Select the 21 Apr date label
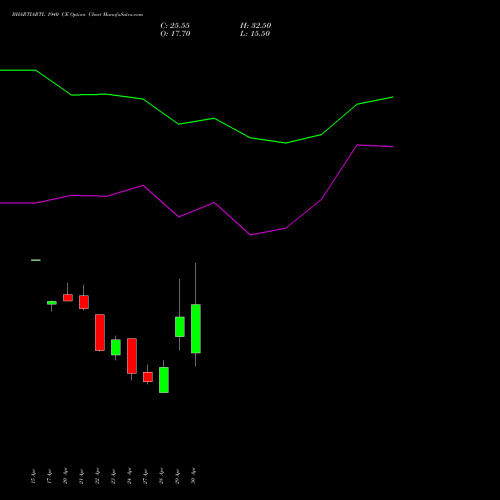 81,476
